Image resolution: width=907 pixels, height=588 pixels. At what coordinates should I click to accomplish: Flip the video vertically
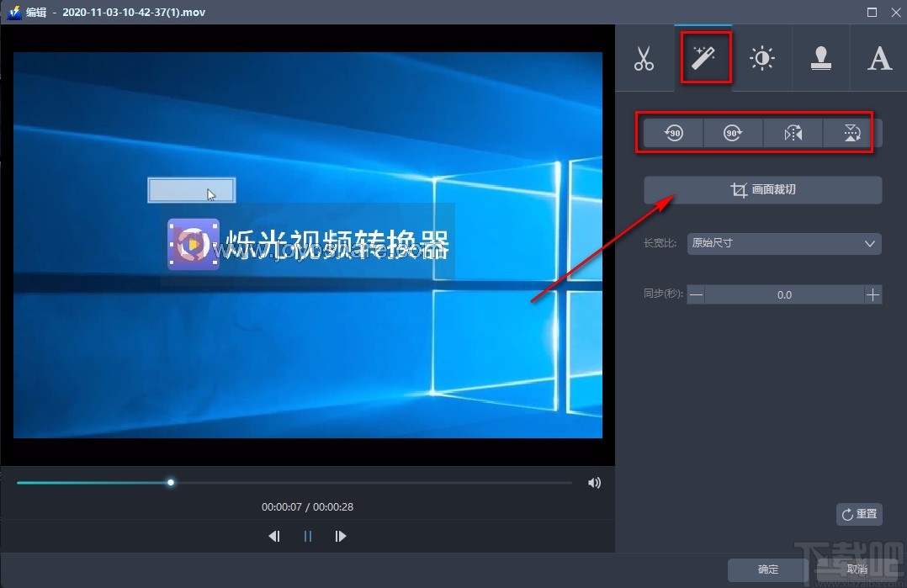(x=852, y=133)
